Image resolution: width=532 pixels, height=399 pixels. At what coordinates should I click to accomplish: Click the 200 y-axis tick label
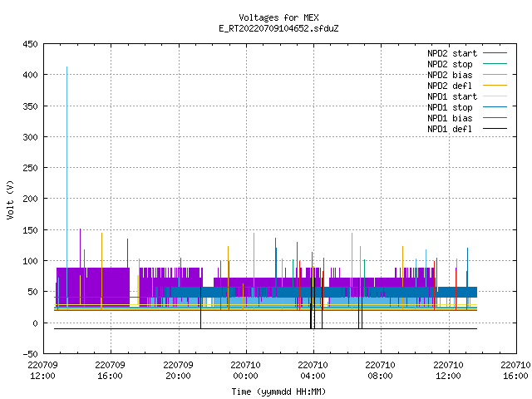click(30, 199)
